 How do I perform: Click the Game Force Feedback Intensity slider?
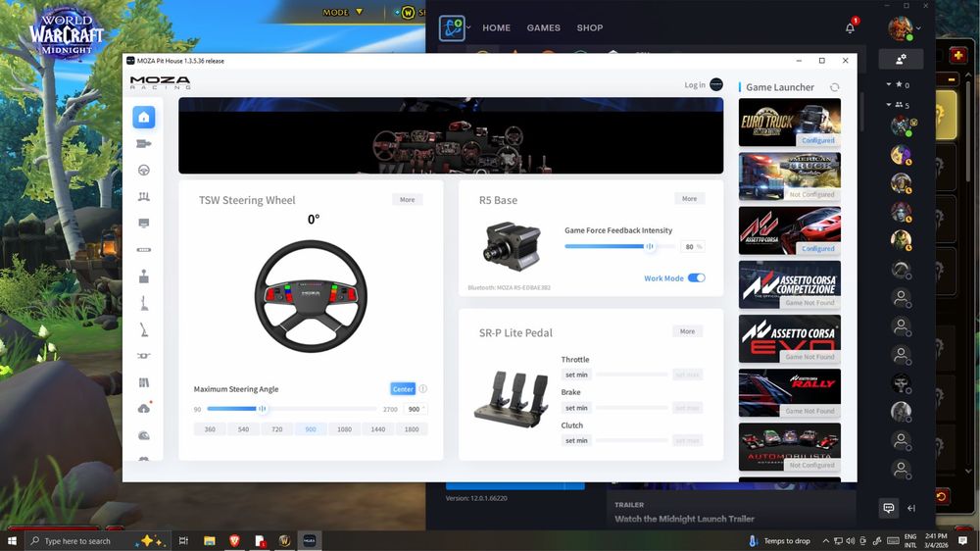click(x=619, y=246)
